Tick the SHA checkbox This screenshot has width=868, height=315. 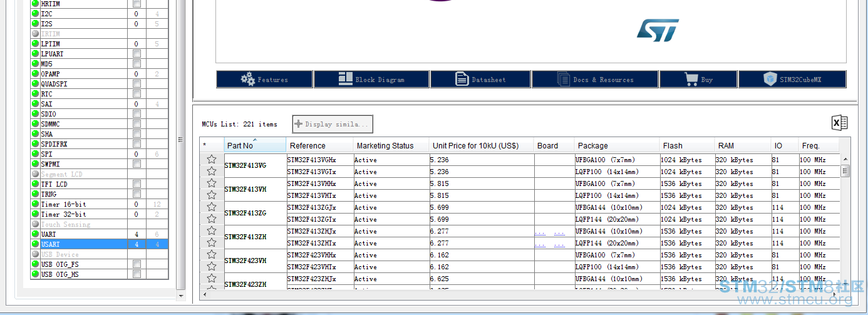click(x=137, y=134)
